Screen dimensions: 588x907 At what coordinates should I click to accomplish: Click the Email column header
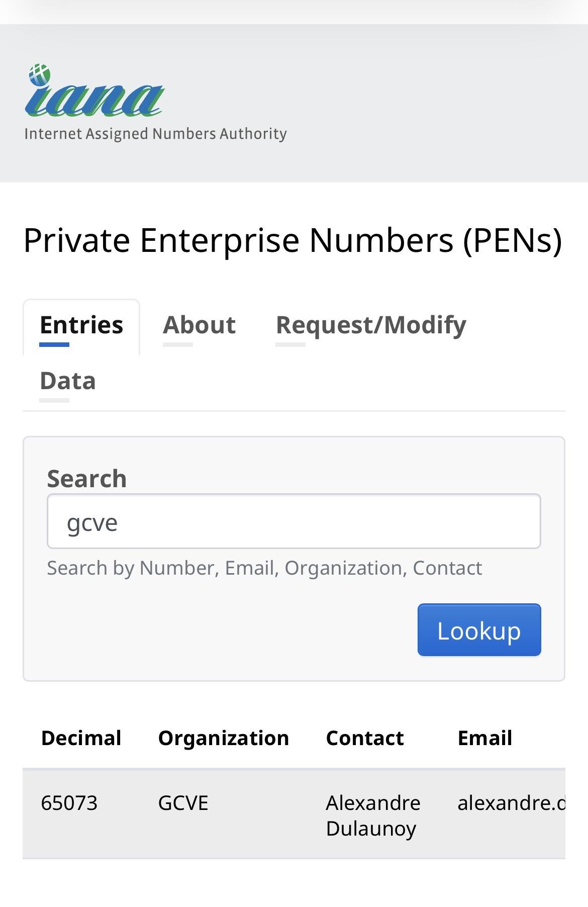point(485,738)
